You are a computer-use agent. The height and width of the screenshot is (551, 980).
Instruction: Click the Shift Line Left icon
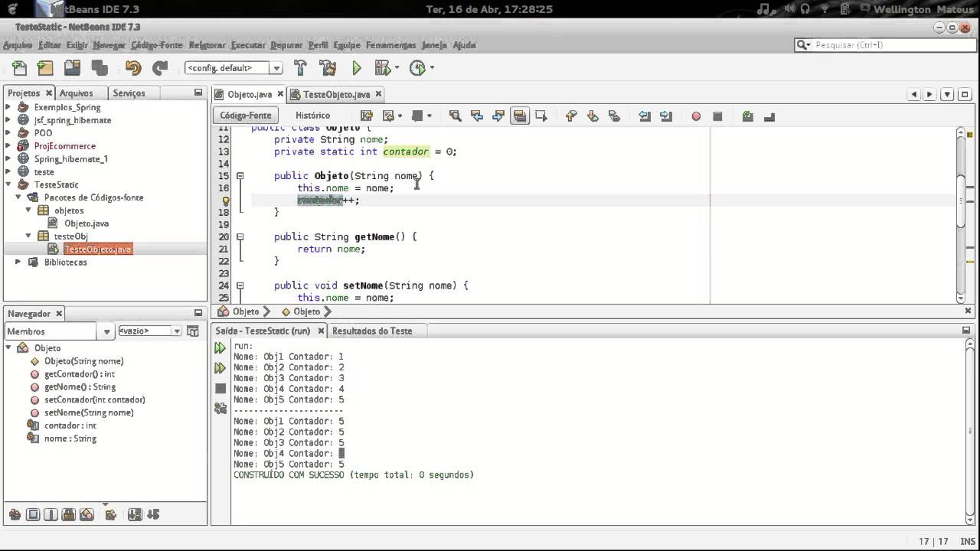click(645, 116)
